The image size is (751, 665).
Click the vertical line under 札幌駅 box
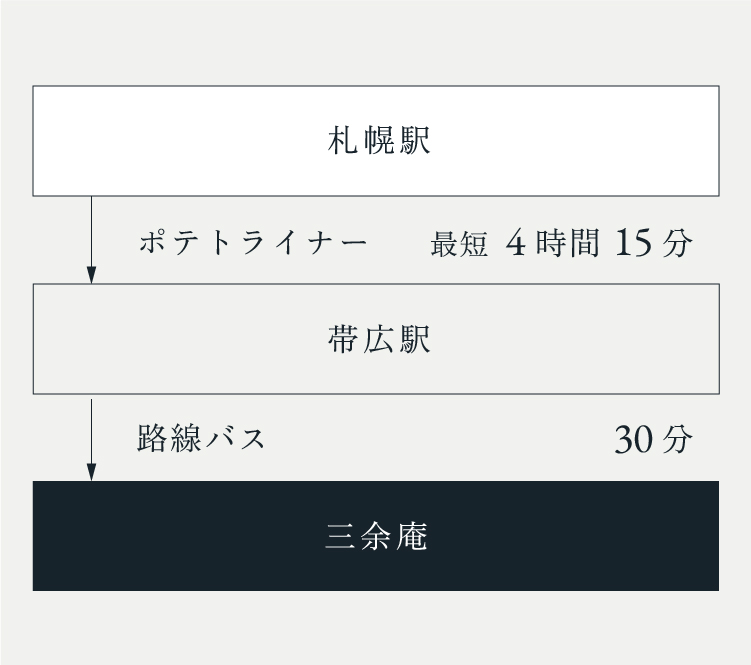tap(91, 231)
